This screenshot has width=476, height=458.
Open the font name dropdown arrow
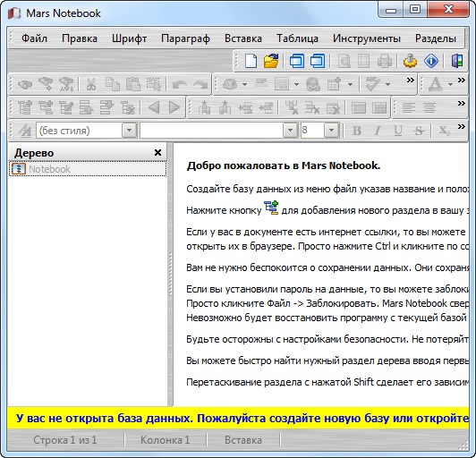pos(290,131)
